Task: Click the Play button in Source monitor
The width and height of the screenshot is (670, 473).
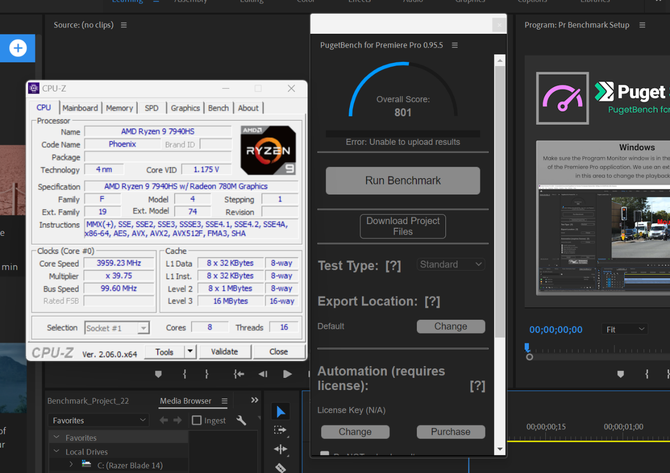Action: [287, 374]
